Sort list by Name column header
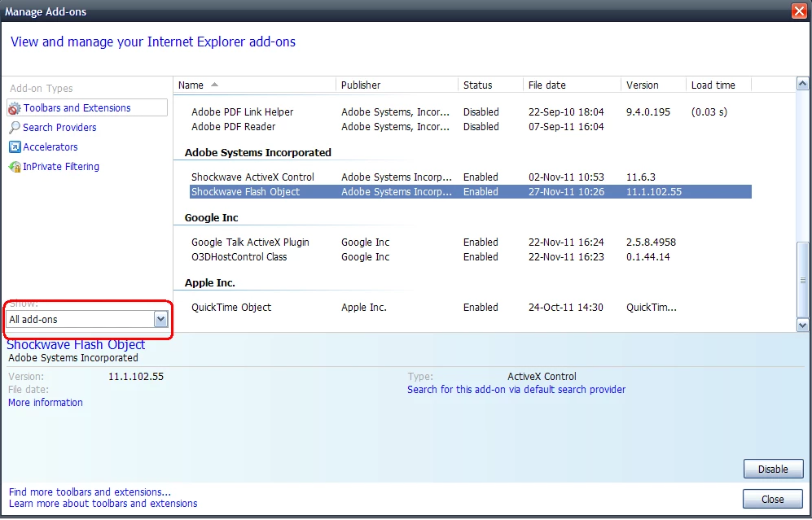The image size is (812, 520). click(x=254, y=85)
